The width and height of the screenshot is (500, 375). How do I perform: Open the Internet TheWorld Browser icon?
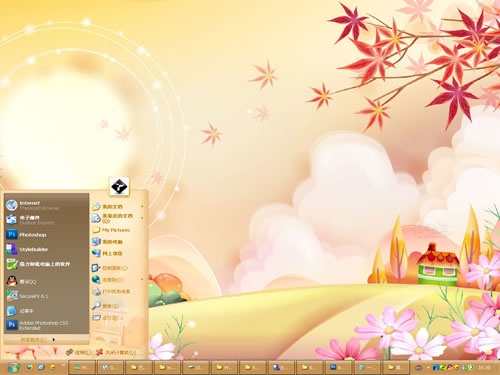point(12,205)
